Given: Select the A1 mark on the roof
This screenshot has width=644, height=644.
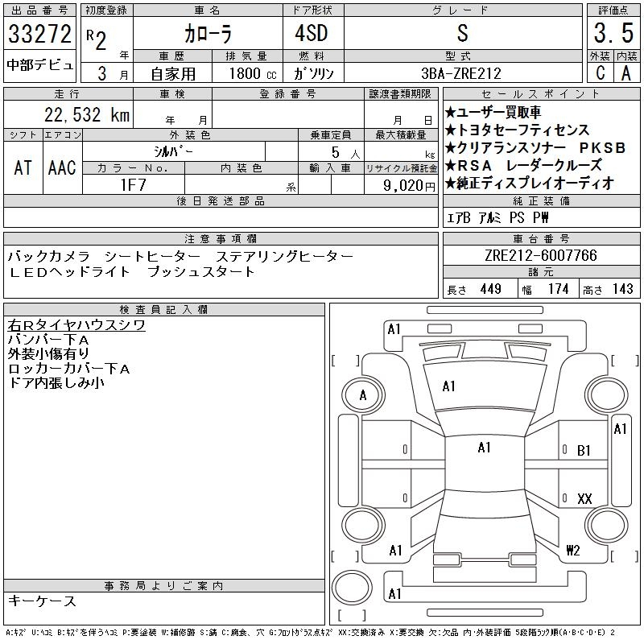Looking at the screenshot, I should pos(485,448).
